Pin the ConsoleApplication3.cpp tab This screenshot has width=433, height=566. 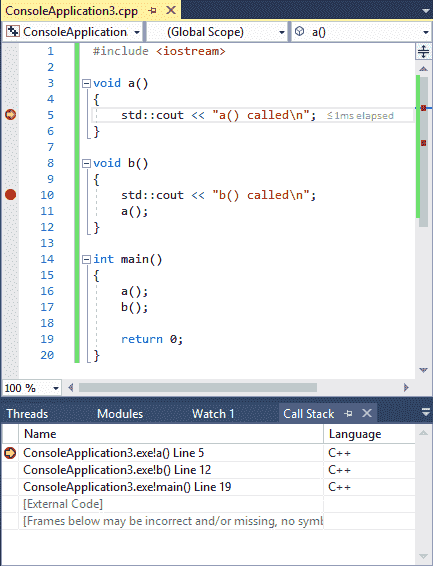[x=153, y=10]
